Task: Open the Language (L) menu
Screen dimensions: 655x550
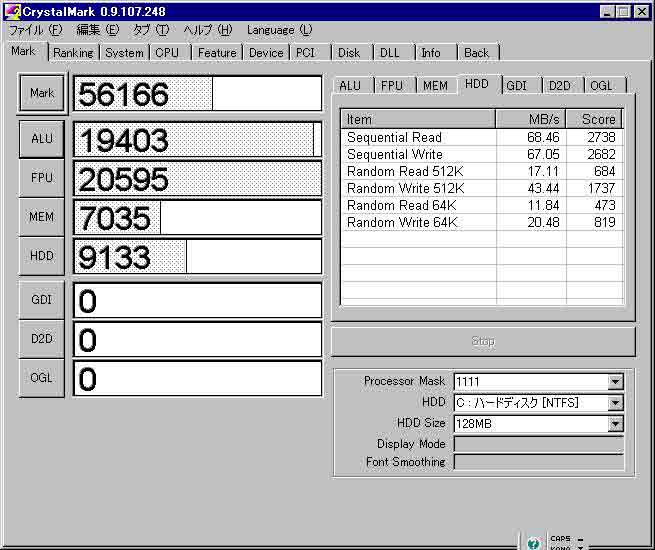Action: 279,30
